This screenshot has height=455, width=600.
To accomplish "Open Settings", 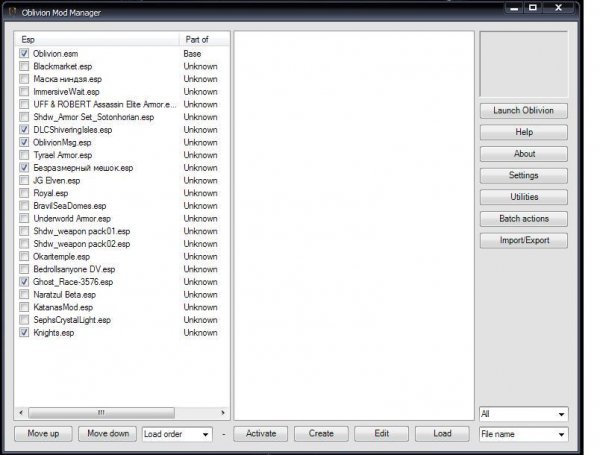I will [523, 175].
